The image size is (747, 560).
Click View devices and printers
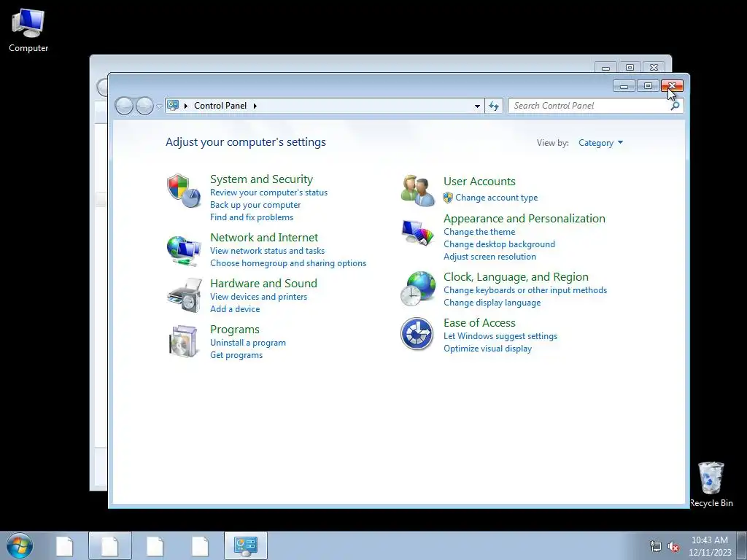click(x=259, y=297)
